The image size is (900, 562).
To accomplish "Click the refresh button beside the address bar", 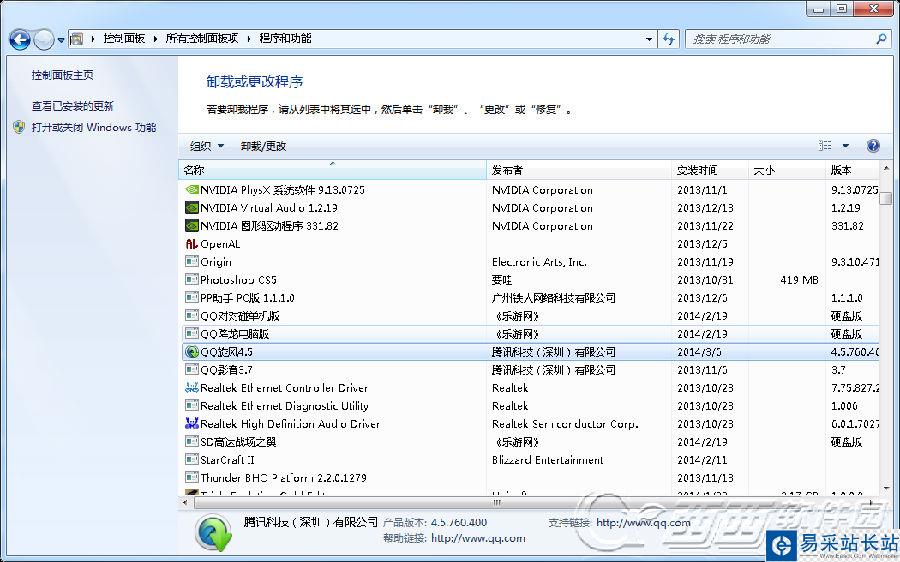I will (x=669, y=39).
